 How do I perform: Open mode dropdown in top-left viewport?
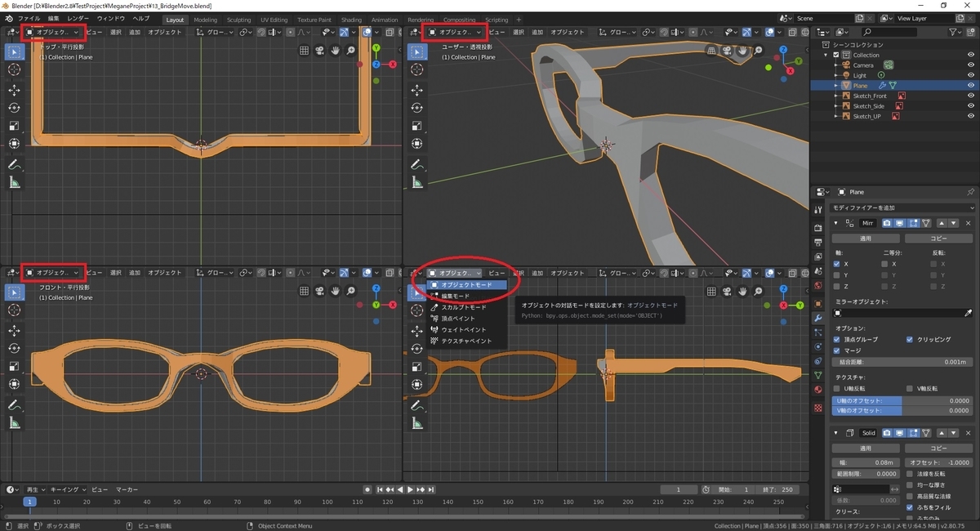coord(53,32)
